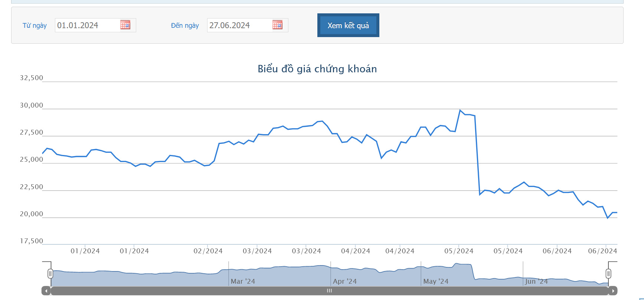The image size is (644, 300).
Task: Focus the start date field 01.01.2024
Action: click(x=88, y=25)
